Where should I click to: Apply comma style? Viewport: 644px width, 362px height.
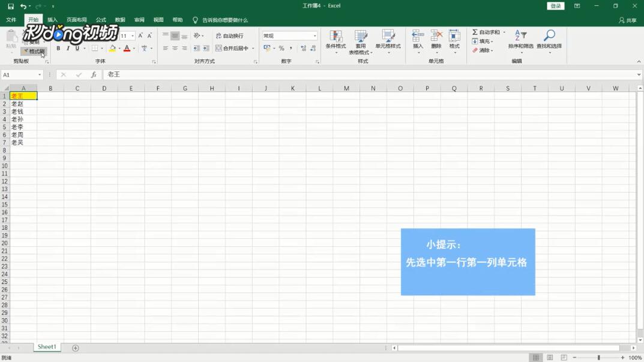(x=290, y=49)
